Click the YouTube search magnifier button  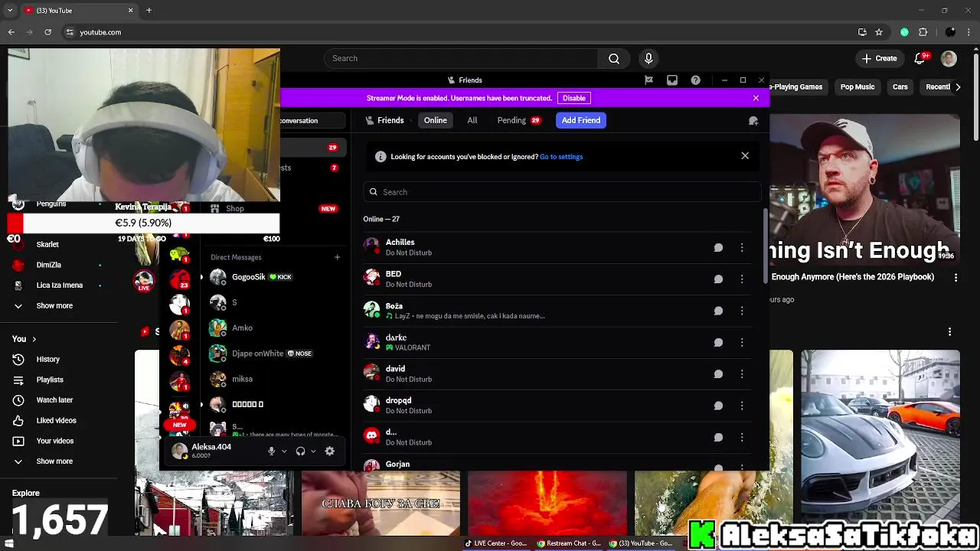click(x=614, y=58)
